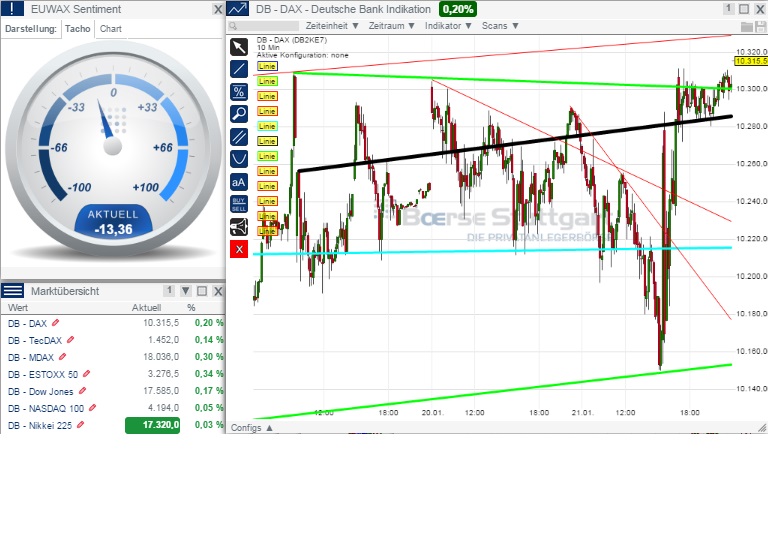The height and width of the screenshot is (538, 768).
Task: Switch to Tacho display tab
Action: [x=78, y=29]
